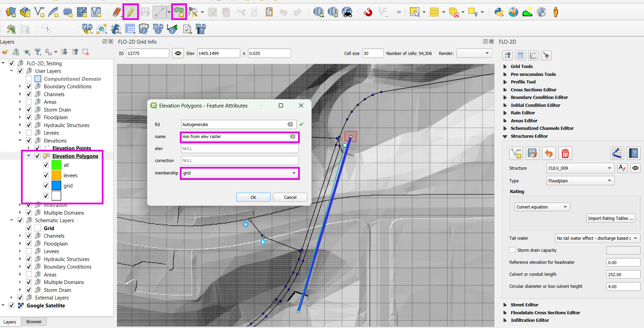
Task: Click the red magnet snapping icon
Action: [368, 12]
